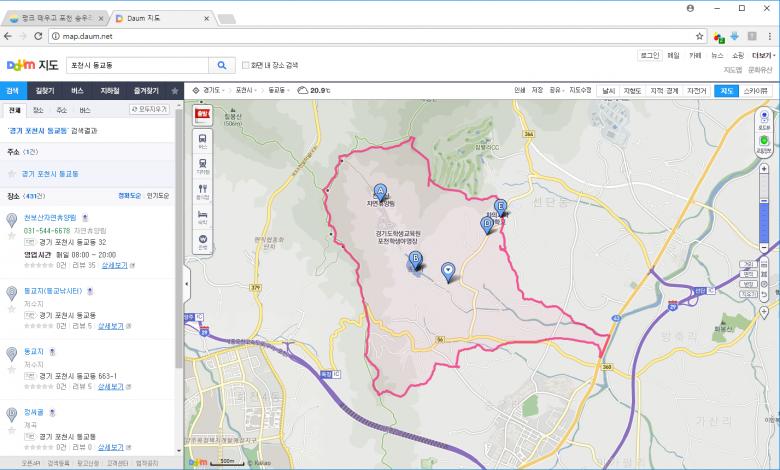Viewport: 780px width, 470px height.
Task: Open the 천보산자연휴양림 result link
Action: pyautogui.click(x=49, y=216)
